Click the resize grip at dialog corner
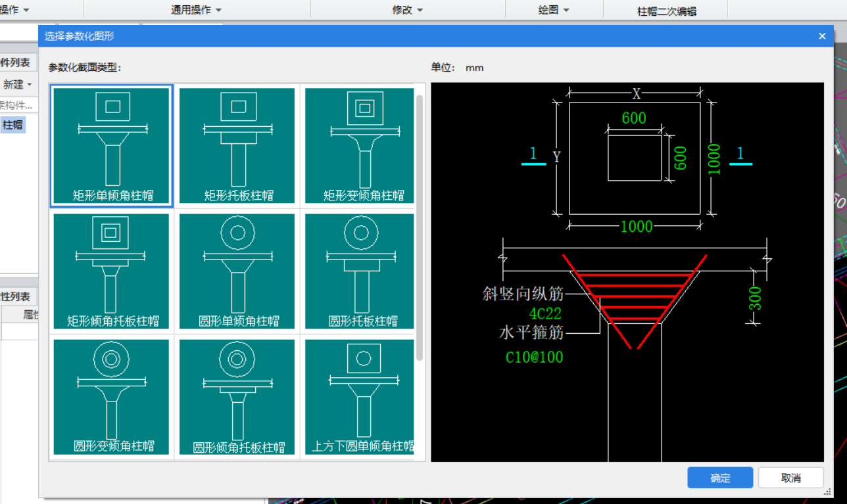The image size is (847, 504). pos(828,492)
